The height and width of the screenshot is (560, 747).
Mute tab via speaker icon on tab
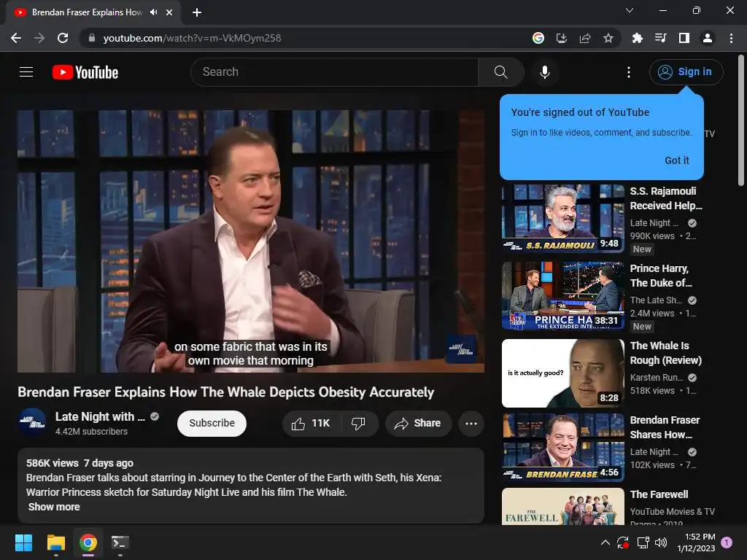(x=153, y=12)
